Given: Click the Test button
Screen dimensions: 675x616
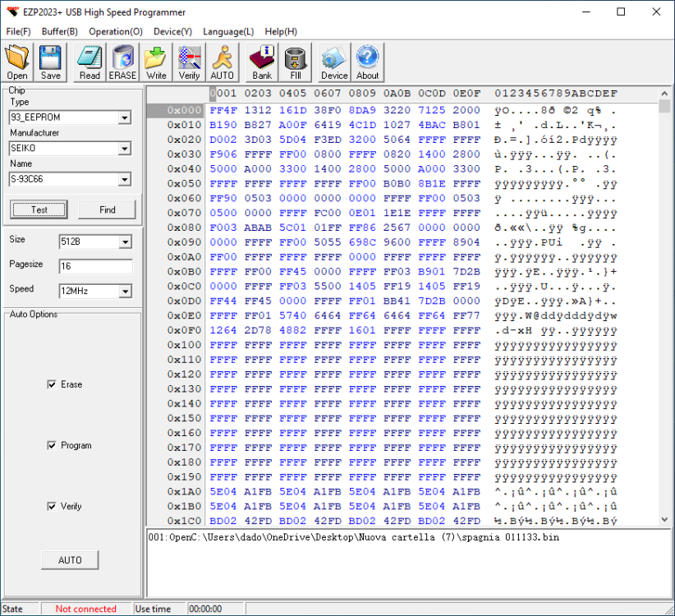Looking at the screenshot, I should [39, 209].
